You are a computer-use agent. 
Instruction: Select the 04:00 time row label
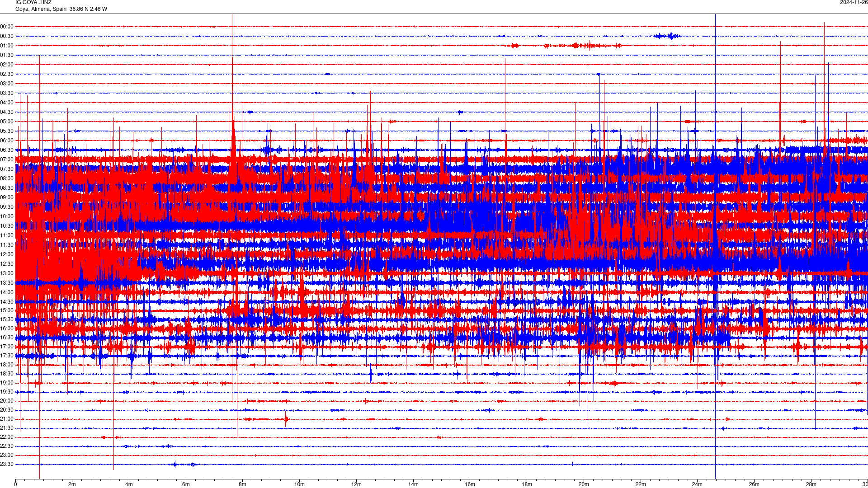pyautogui.click(x=7, y=103)
